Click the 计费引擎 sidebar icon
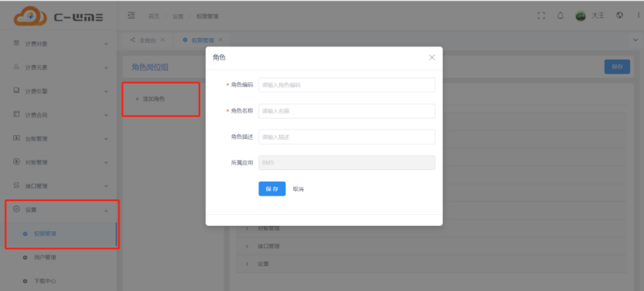The height and width of the screenshot is (291, 644). click(16, 91)
